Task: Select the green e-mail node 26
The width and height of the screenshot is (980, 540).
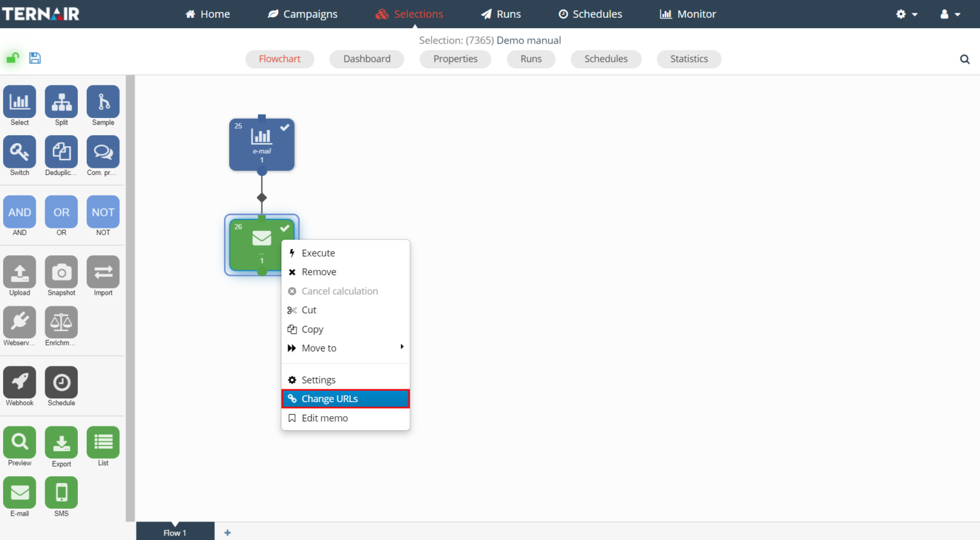Action: [262, 245]
